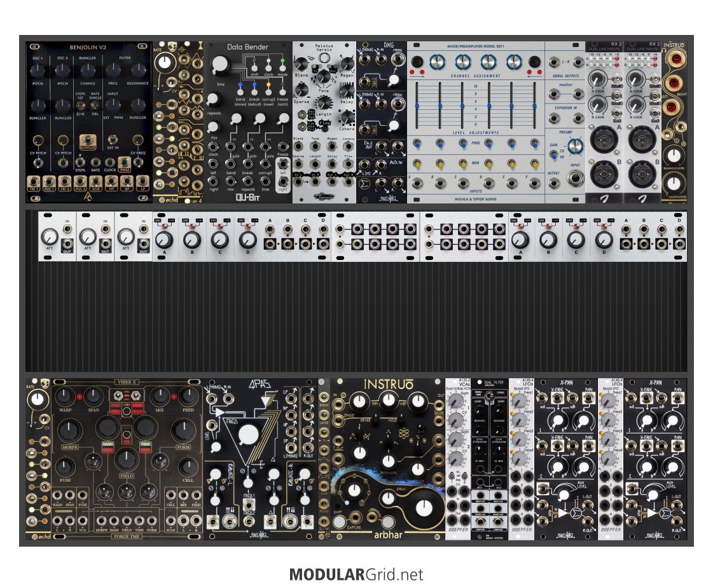Click the PREAMP gain knob on Buchla mixer
Screen dimensions: 713x588
pyautogui.click(x=575, y=146)
